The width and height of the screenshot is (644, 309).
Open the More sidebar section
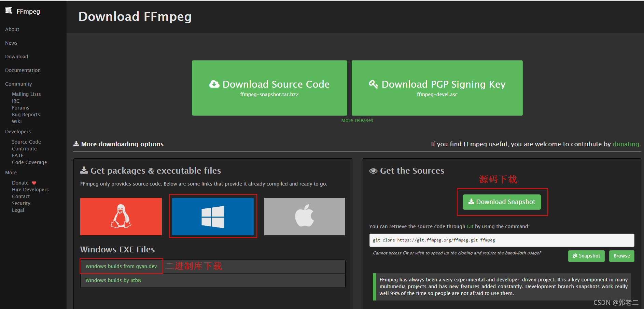click(11, 173)
